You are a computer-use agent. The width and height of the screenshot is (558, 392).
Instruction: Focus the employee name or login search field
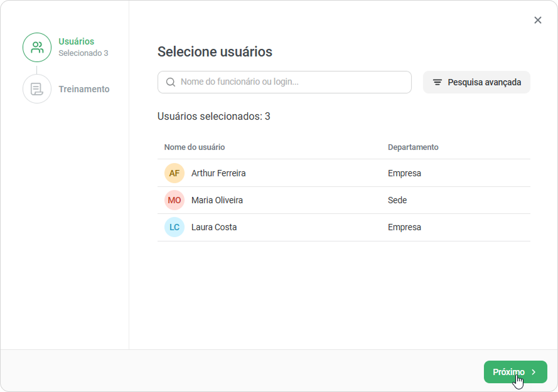coord(285,82)
